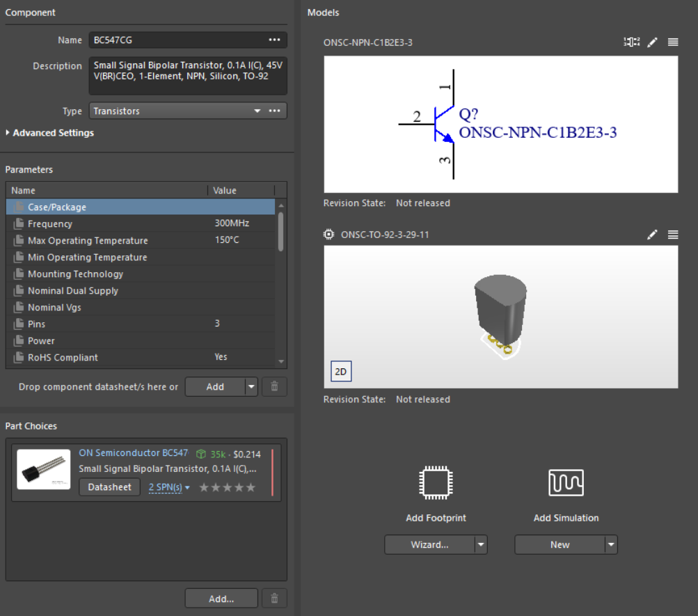Screen dimensions: 698x616
Task: Open the Wizard button dropdown arrow
Action: click(481, 545)
